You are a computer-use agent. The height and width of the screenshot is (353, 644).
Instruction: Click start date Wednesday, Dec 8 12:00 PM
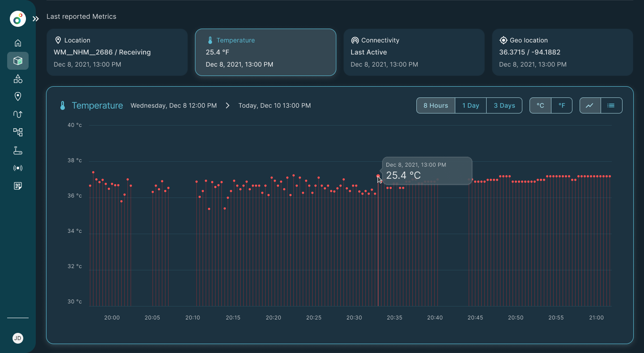click(x=174, y=105)
